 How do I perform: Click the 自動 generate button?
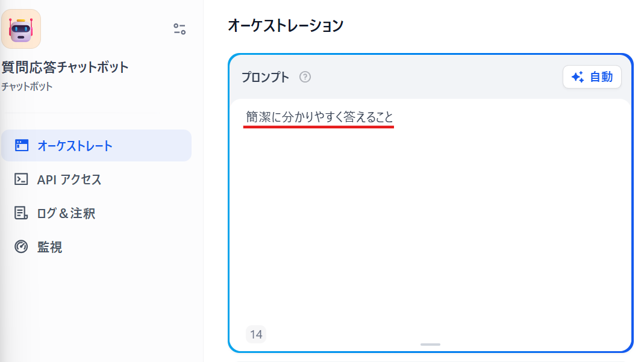[592, 76]
